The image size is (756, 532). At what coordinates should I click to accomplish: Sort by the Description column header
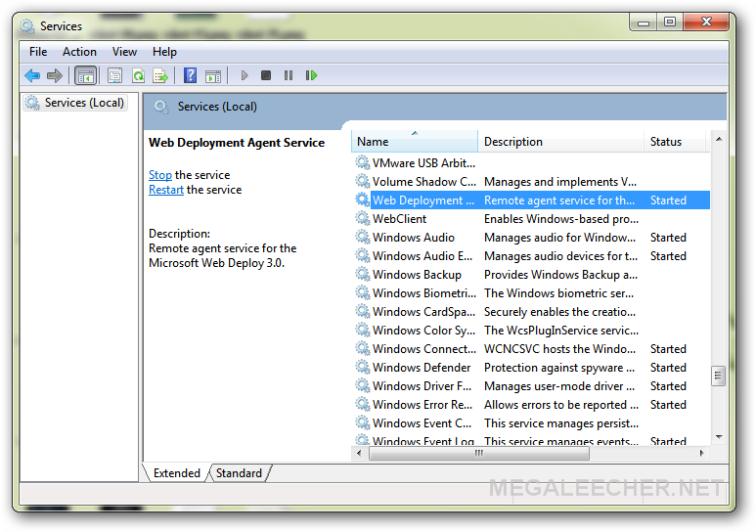point(560,142)
